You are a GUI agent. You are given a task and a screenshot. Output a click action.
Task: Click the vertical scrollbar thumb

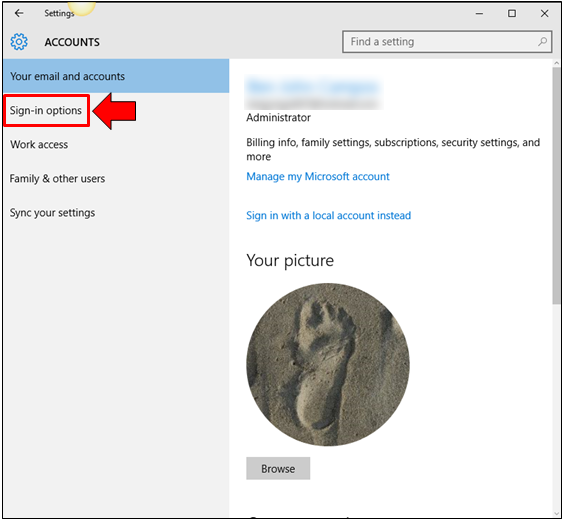pos(557,185)
